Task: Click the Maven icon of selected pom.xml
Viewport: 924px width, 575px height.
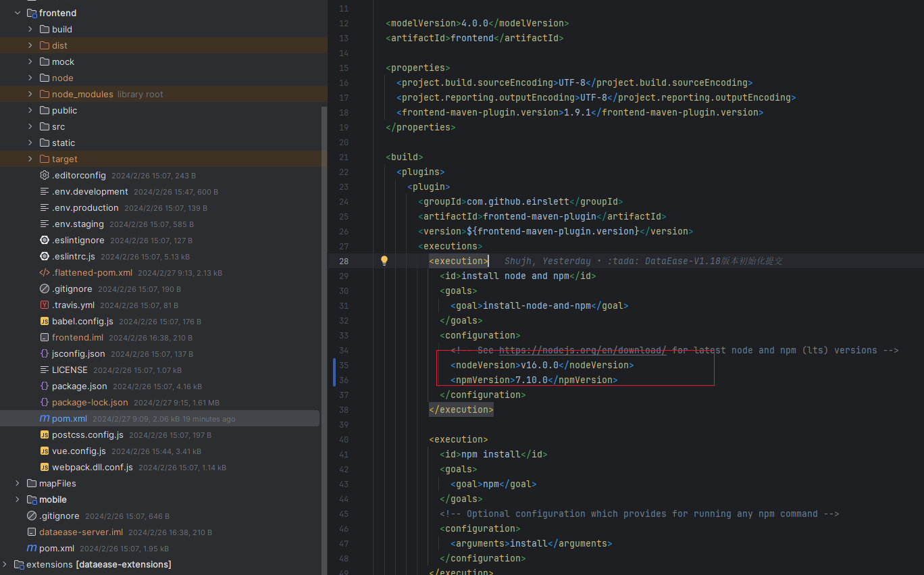Action: (45, 418)
